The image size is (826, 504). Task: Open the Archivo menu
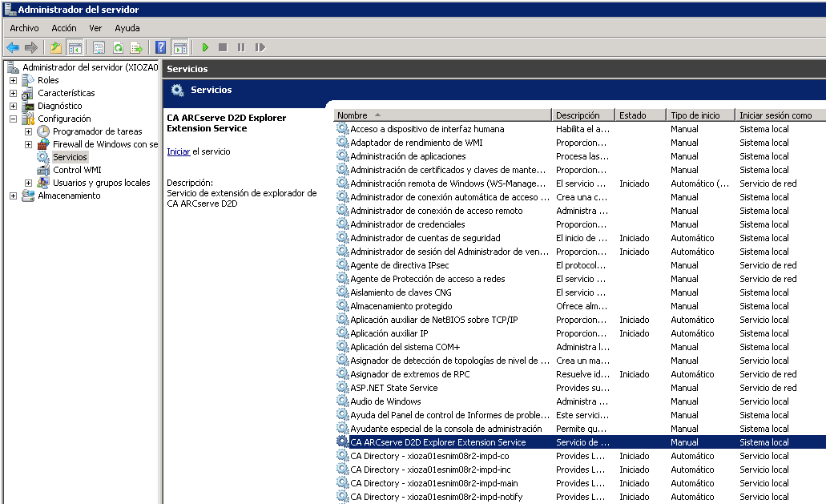click(x=23, y=27)
